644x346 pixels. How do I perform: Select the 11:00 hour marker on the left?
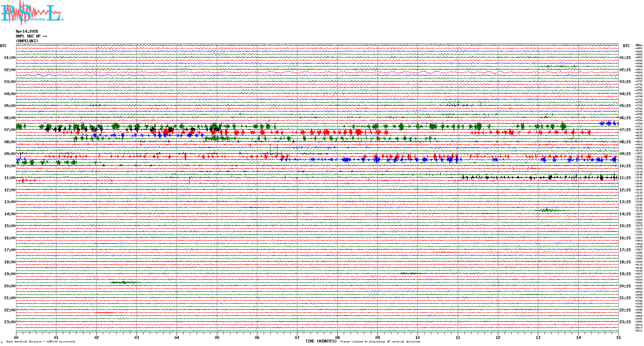click(x=10, y=178)
